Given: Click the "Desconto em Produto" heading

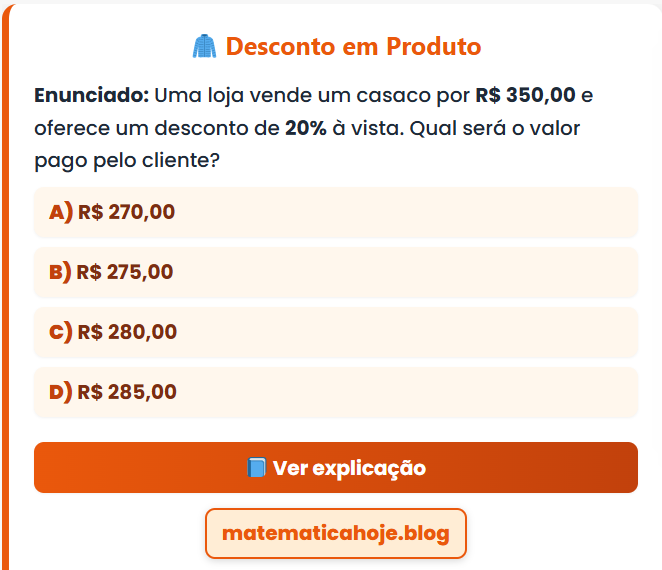Looking at the screenshot, I should point(353,46).
